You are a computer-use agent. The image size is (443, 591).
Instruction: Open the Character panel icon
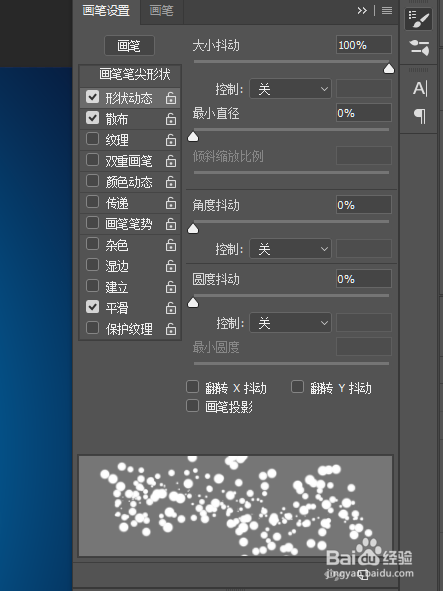point(420,89)
